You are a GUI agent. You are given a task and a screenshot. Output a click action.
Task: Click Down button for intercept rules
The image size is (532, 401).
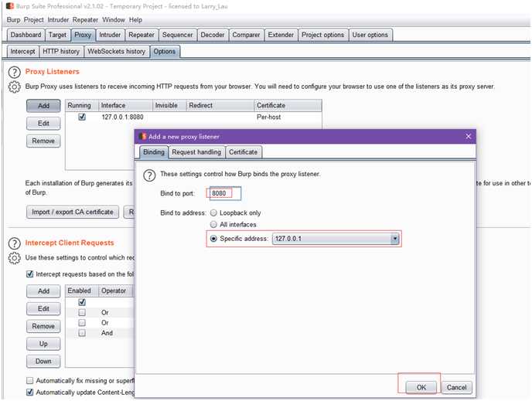43,361
